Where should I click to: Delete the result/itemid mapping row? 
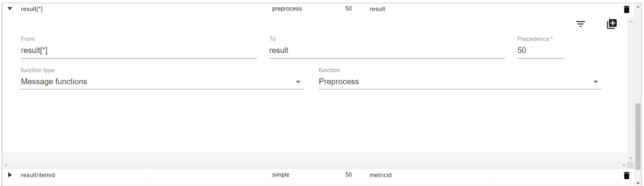pyautogui.click(x=626, y=175)
